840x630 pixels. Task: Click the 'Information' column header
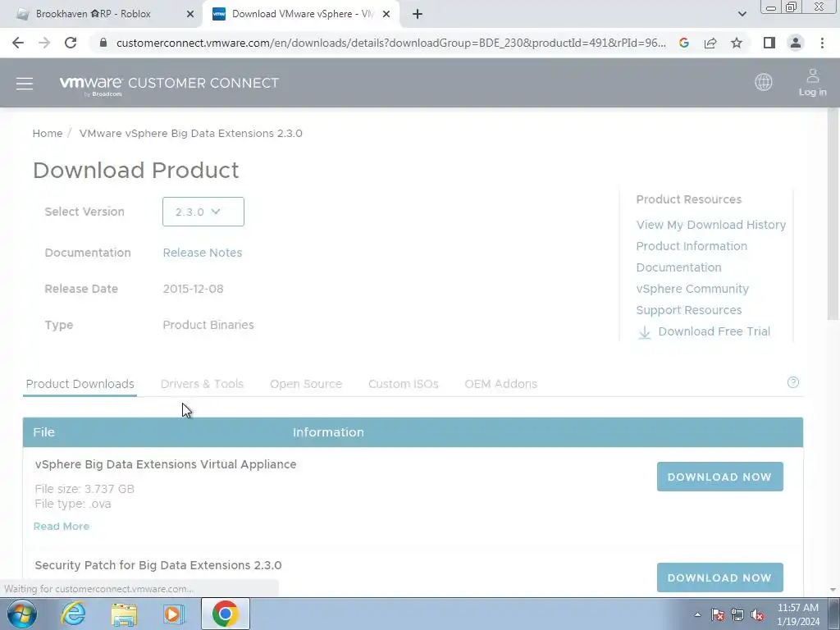328,432
